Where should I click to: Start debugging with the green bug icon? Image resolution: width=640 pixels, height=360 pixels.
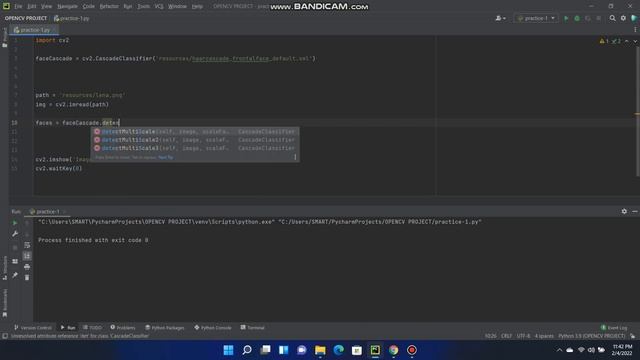(577, 18)
